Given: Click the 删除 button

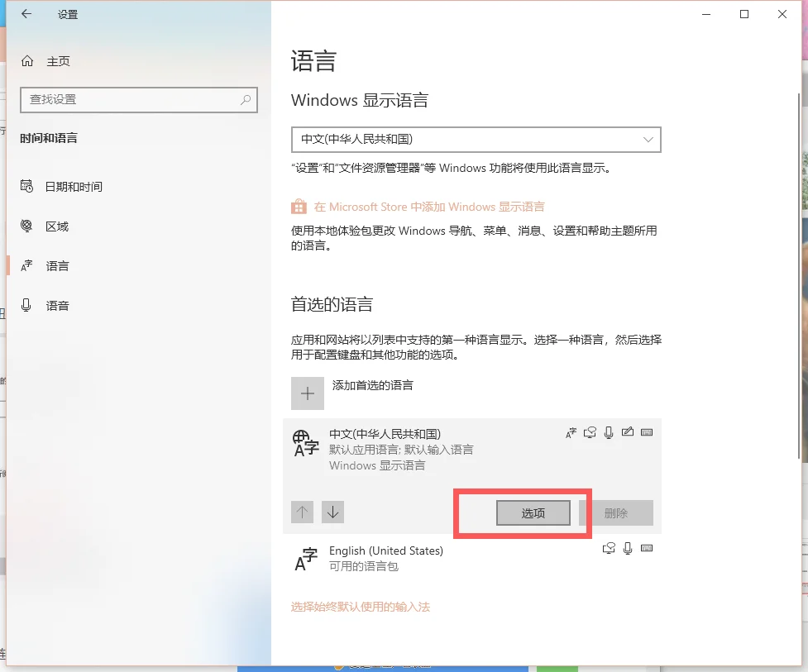Looking at the screenshot, I should coord(616,512).
